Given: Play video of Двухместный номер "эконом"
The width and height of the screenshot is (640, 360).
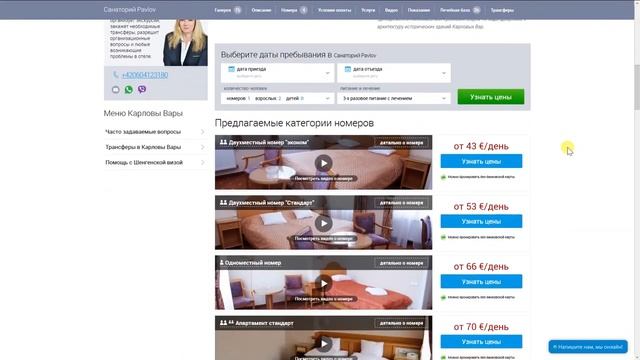Looking at the screenshot, I should pos(323,163).
